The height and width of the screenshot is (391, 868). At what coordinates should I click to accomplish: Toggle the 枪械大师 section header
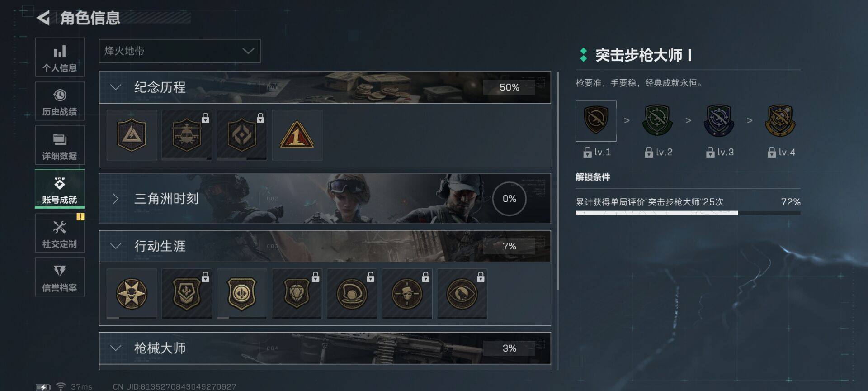coord(325,348)
